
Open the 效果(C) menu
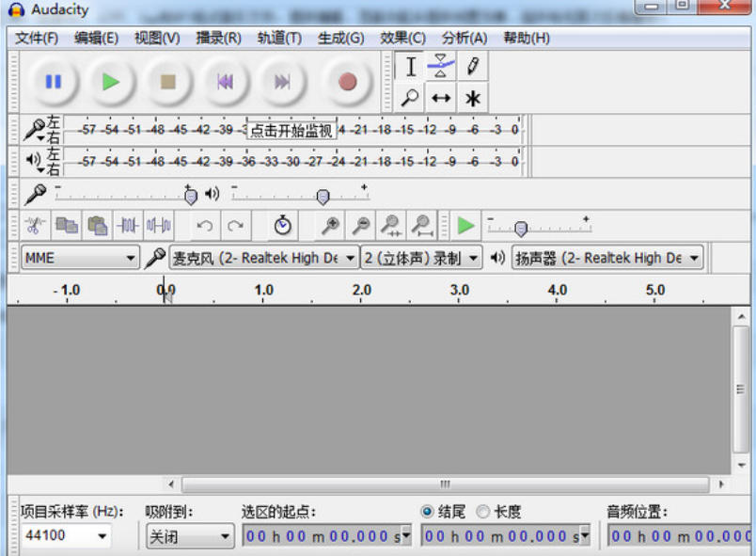coord(402,38)
